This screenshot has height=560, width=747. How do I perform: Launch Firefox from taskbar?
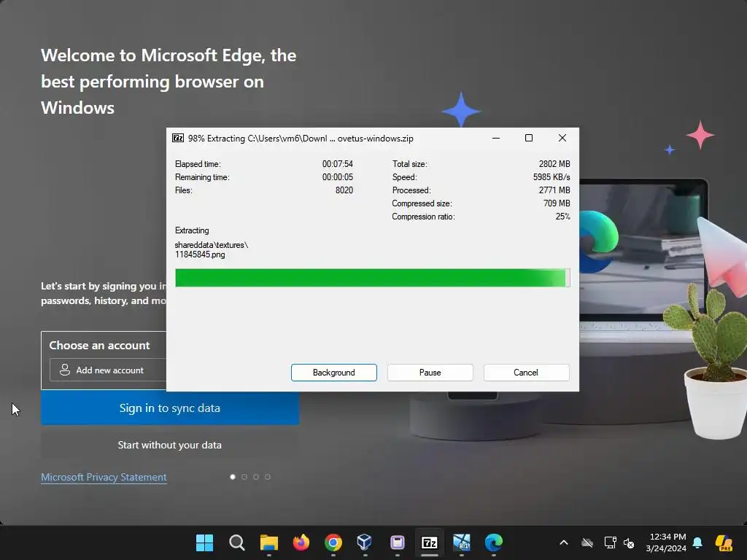tap(301, 542)
